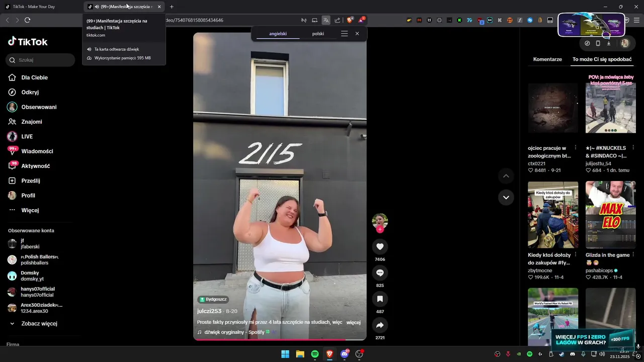Follow creator with red plus badge
644x362 pixels.
tap(380, 229)
